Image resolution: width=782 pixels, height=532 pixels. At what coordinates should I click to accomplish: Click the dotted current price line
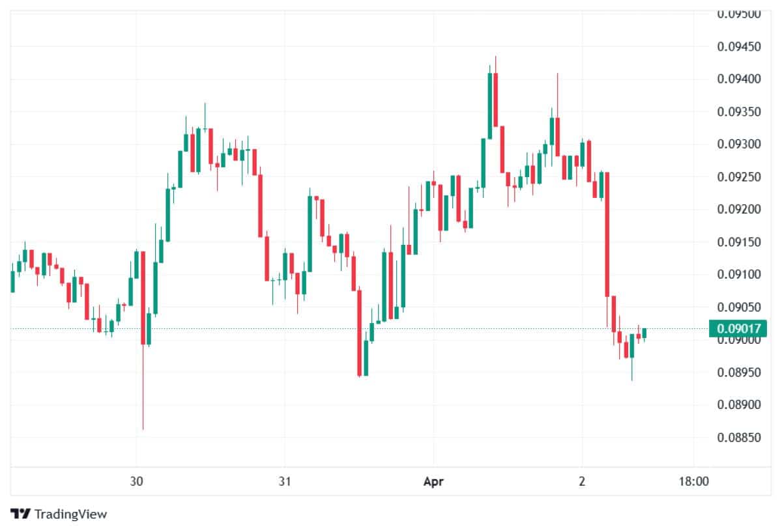[358, 328]
